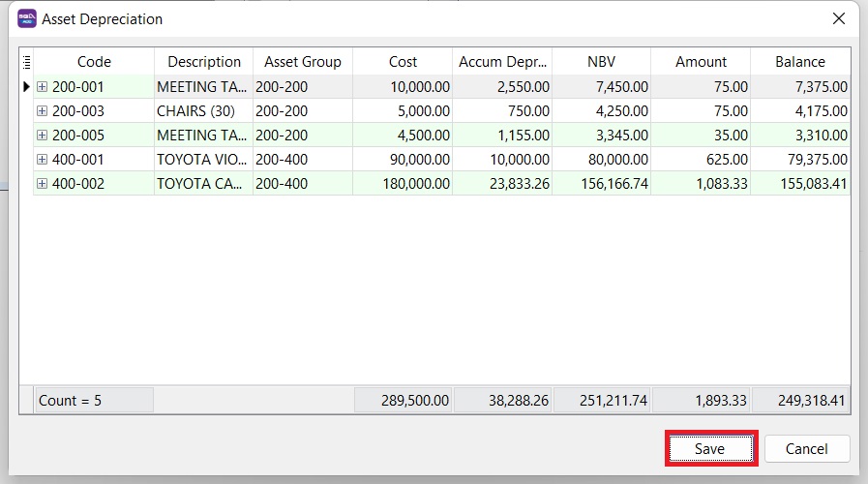The image size is (868, 484).
Task: Select code cell 200-001
Action: tap(78, 87)
